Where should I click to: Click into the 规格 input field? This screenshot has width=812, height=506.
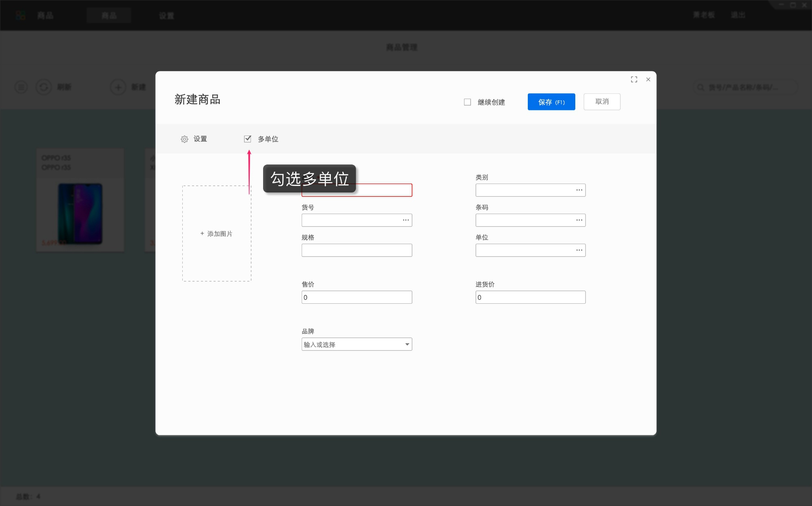[356, 250]
